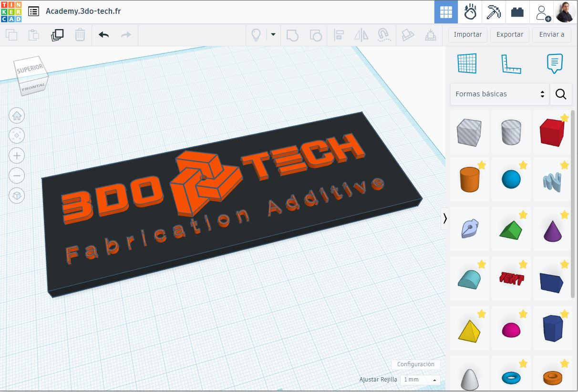The height and width of the screenshot is (392, 578).
Task: Select the blue polygon shape
Action: (x=552, y=328)
